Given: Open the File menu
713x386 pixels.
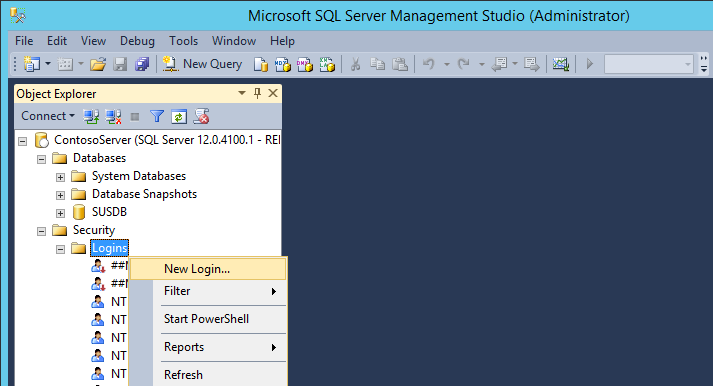Looking at the screenshot, I should pyautogui.click(x=24, y=41).
